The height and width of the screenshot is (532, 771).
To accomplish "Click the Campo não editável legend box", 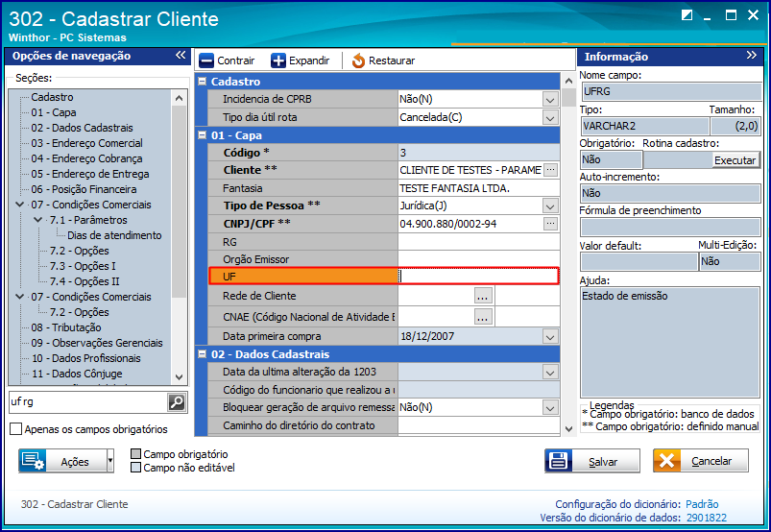I will [x=135, y=467].
